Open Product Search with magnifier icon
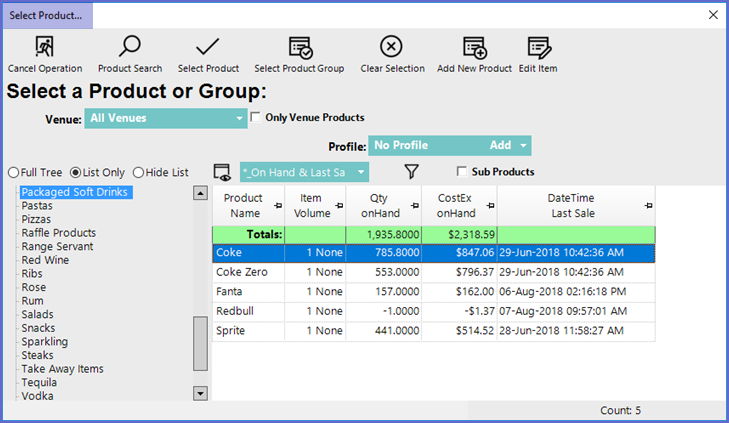Screen dimensions: 729x423 [x=130, y=47]
